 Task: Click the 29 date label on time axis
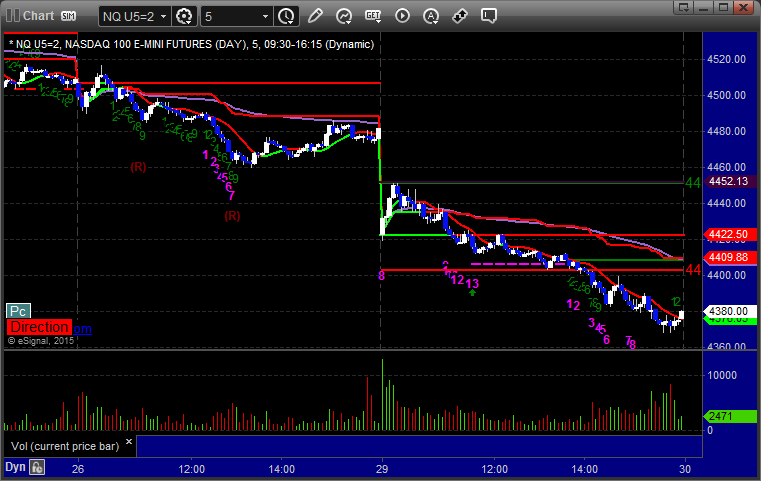(382, 469)
